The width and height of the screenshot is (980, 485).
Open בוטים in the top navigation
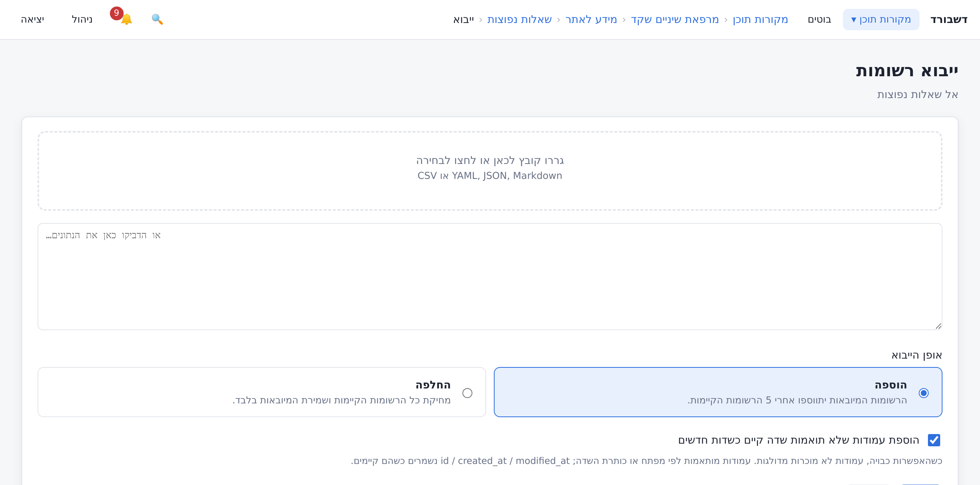[820, 20]
